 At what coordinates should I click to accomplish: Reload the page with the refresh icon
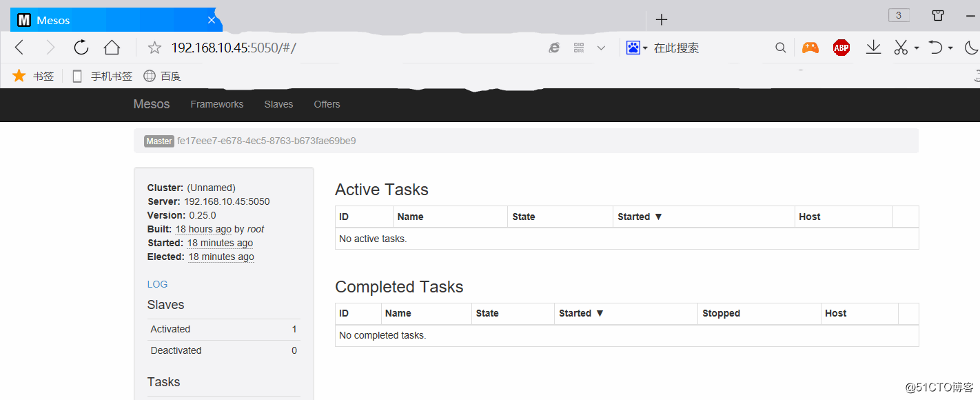(x=81, y=48)
